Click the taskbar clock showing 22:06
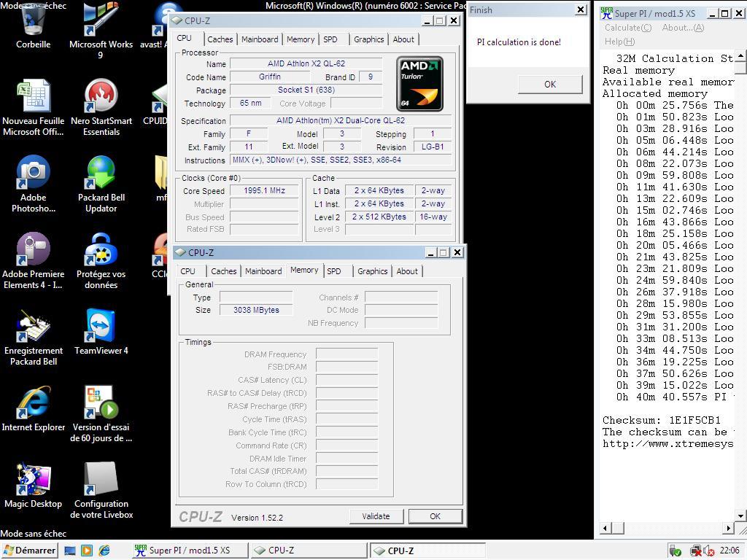 coord(729,551)
